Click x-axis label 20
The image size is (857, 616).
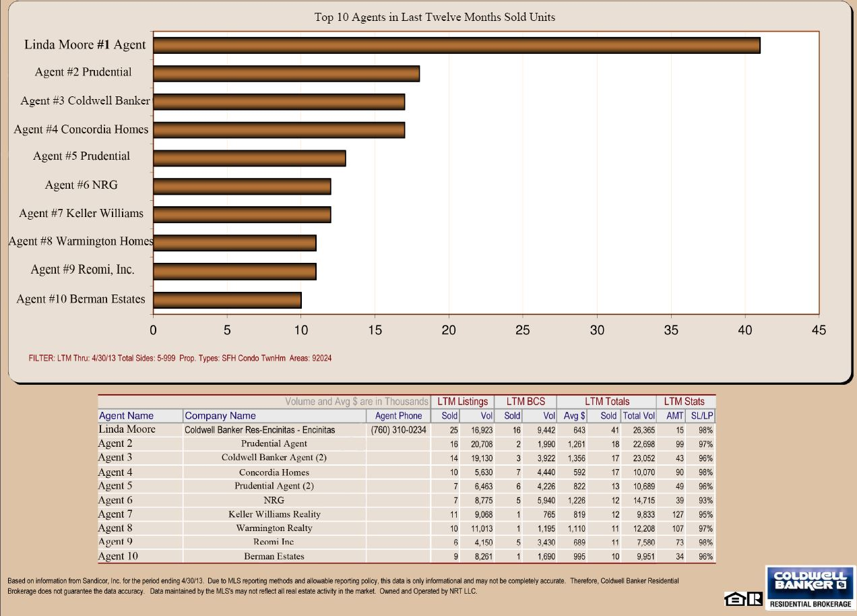tap(449, 330)
